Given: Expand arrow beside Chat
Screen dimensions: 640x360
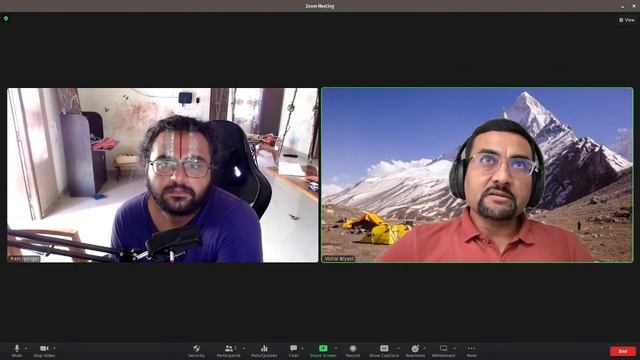Looking at the screenshot, I should click(x=302, y=348).
